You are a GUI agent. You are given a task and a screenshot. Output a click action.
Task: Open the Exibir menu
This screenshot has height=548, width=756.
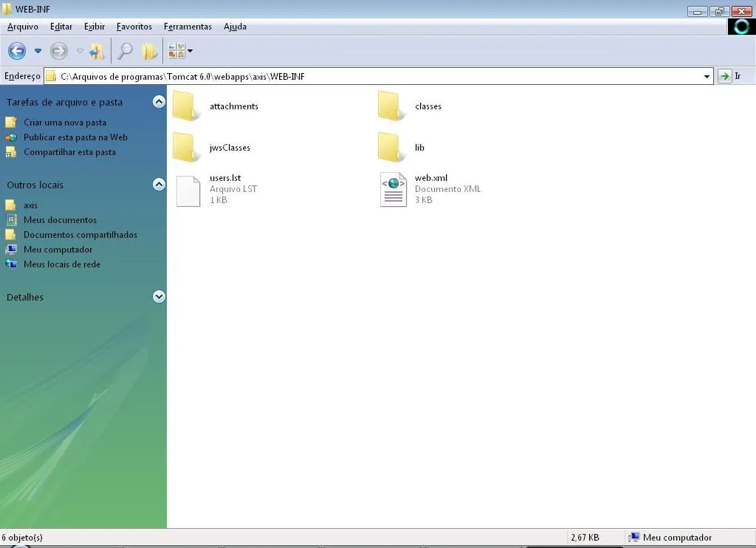(x=94, y=27)
